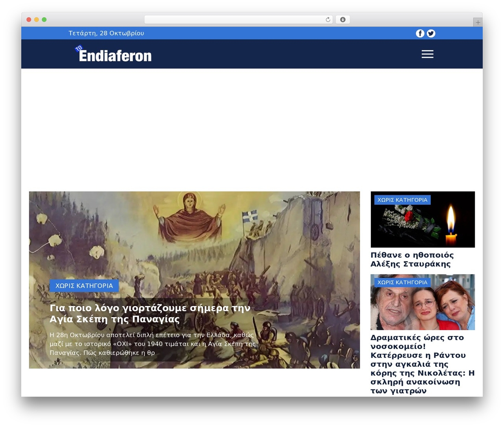504x427 pixels.
Task: Click the excerpt starting Η 28η Οκτωβρίου
Action: [153, 344]
